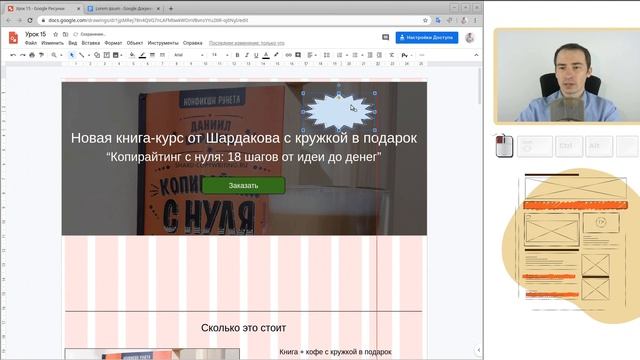The image size is (640, 360).
Task: Open the Google Drawings home logo
Action: click(x=13, y=38)
